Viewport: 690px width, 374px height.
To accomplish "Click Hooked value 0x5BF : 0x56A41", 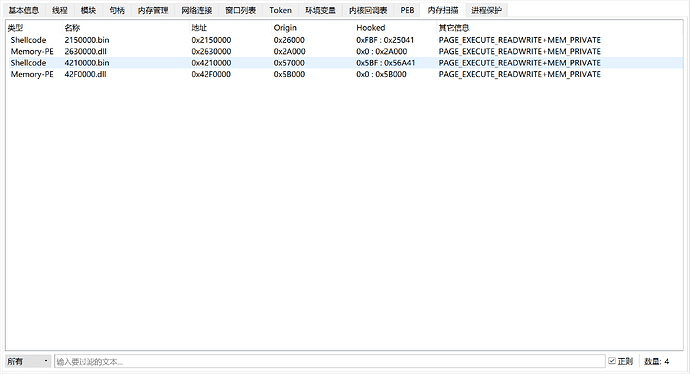I will click(385, 63).
